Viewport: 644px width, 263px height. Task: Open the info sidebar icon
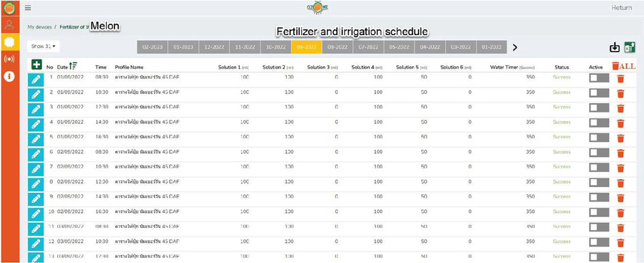coord(9,76)
